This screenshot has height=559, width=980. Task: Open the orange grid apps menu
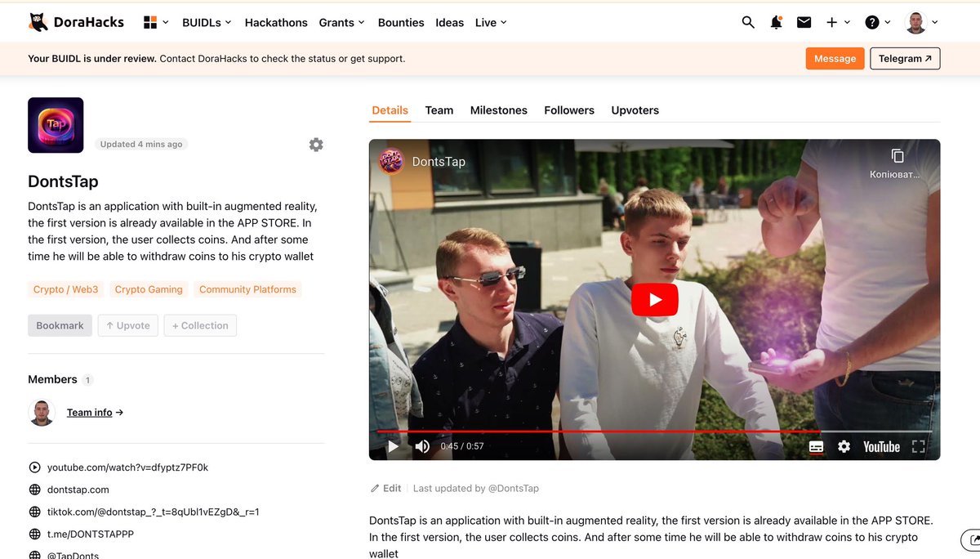pos(156,22)
